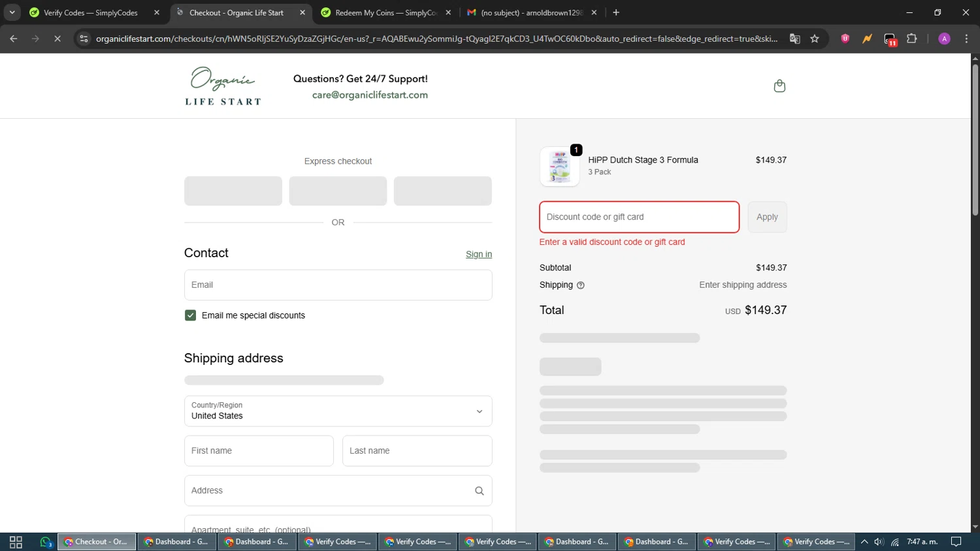Click 'Questions? Get 24/7 Support!' heading

coord(361,79)
